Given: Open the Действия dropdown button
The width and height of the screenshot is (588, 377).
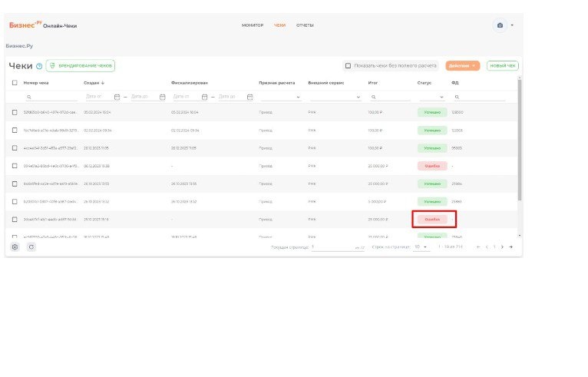Looking at the screenshot, I should click(x=462, y=65).
